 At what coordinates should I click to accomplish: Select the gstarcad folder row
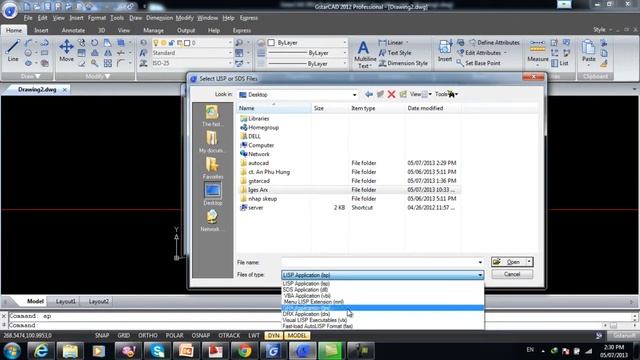[x=349, y=181]
